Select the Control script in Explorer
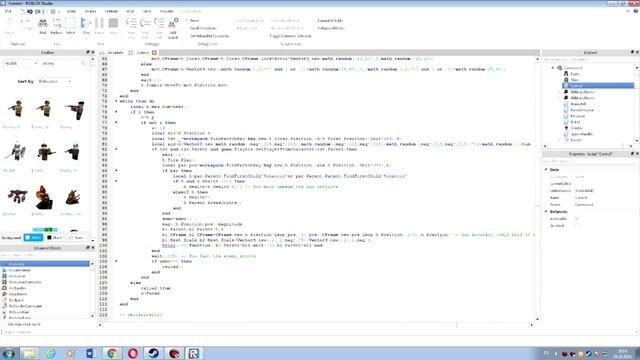This screenshot has width=640, height=360. point(598,86)
